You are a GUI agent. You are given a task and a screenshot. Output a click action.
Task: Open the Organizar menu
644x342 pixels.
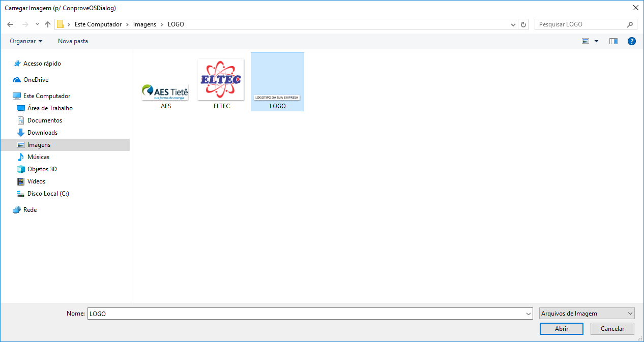click(26, 41)
